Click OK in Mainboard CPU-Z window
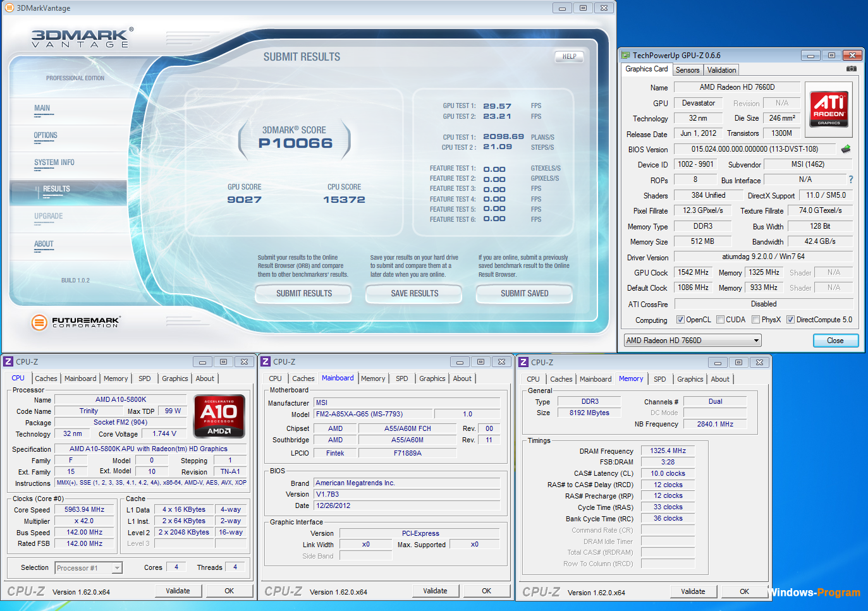This screenshot has width=868, height=611. pos(486,591)
